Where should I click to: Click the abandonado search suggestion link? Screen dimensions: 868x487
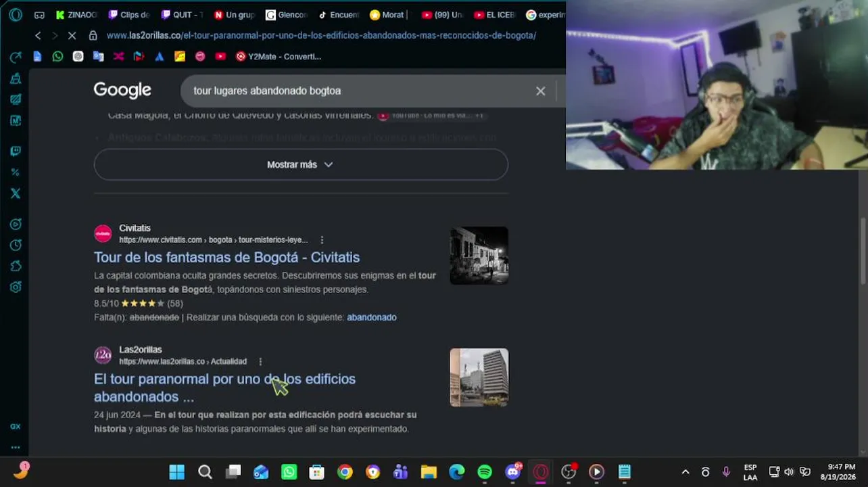coord(372,317)
